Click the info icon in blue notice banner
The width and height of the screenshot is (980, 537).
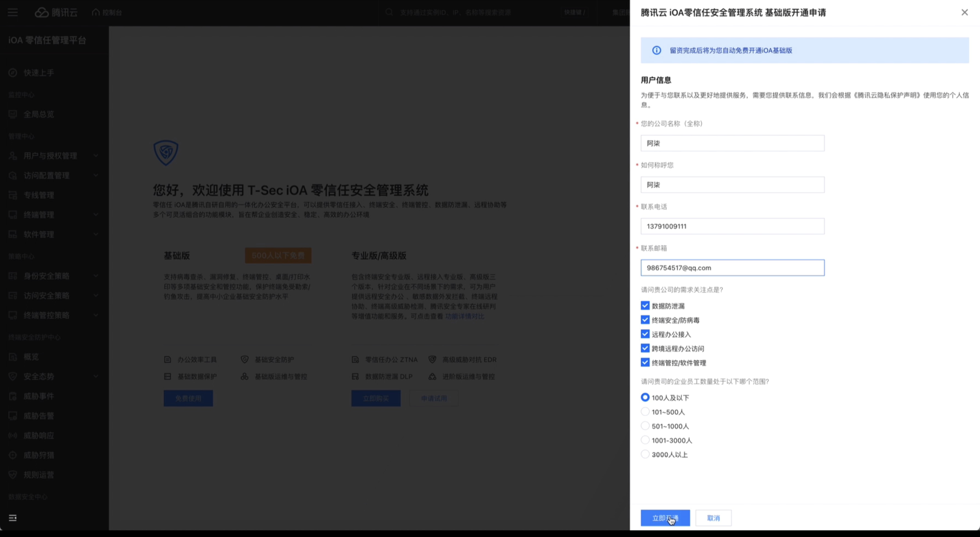pos(657,50)
